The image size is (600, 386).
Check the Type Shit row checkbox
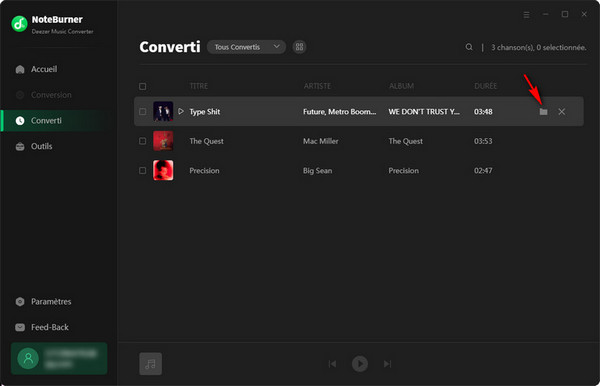tap(142, 111)
